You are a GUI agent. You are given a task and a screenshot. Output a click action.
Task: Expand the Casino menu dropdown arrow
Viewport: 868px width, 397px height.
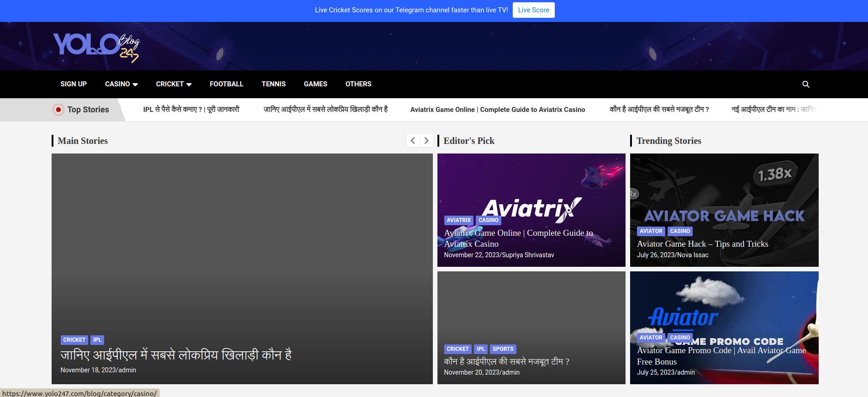coord(135,85)
